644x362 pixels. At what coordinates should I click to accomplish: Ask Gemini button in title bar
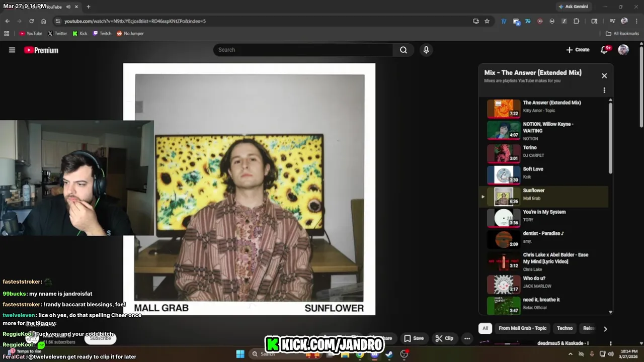pos(573,7)
